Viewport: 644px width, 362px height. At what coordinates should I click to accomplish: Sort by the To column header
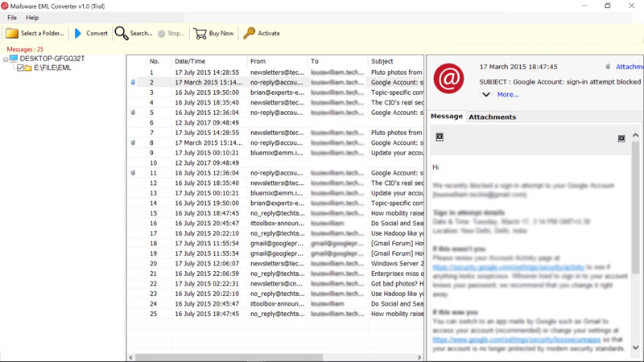click(x=337, y=61)
